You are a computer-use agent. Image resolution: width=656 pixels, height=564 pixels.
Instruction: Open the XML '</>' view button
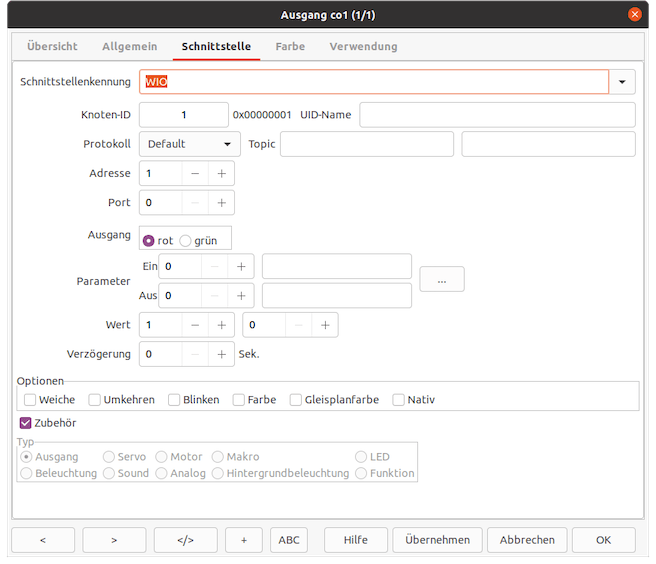[x=185, y=540]
